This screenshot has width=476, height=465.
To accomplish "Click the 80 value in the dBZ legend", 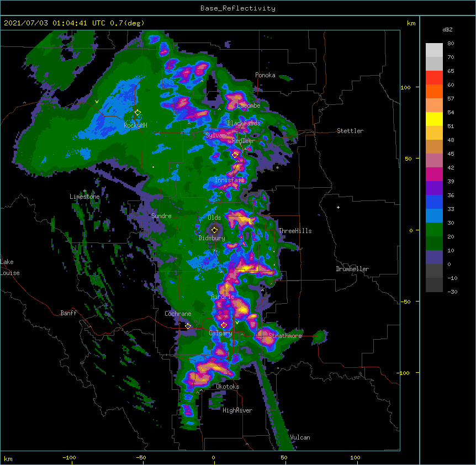I will tap(451, 44).
